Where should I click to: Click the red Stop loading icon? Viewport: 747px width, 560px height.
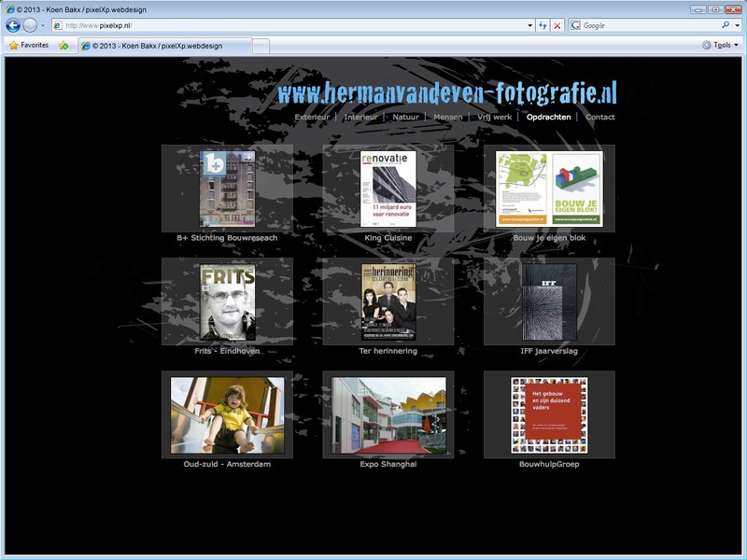tap(557, 25)
